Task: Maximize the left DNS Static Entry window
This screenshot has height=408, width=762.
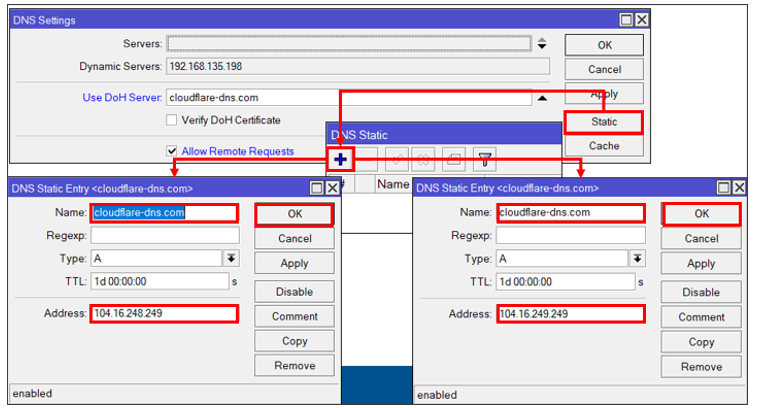Action: pyautogui.click(x=317, y=188)
